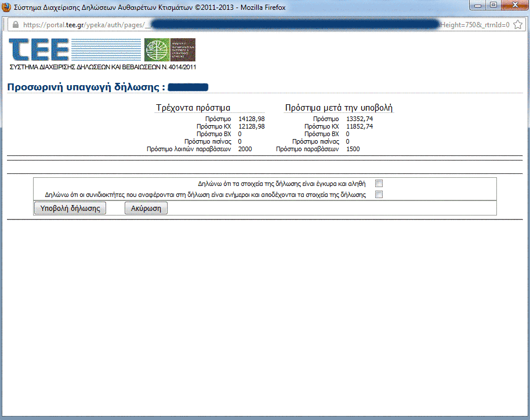Cancel using the 'Ακύρωση' button
The height and width of the screenshot is (420, 530).
coord(146,209)
